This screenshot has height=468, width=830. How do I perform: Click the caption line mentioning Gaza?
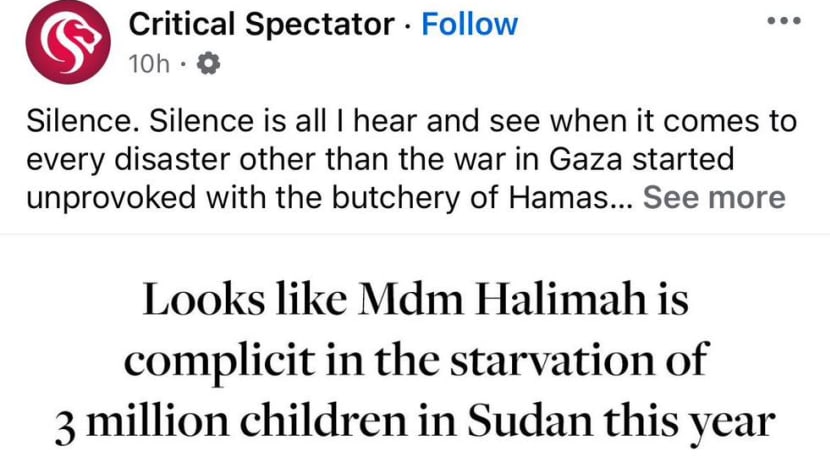(x=380, y=160)
